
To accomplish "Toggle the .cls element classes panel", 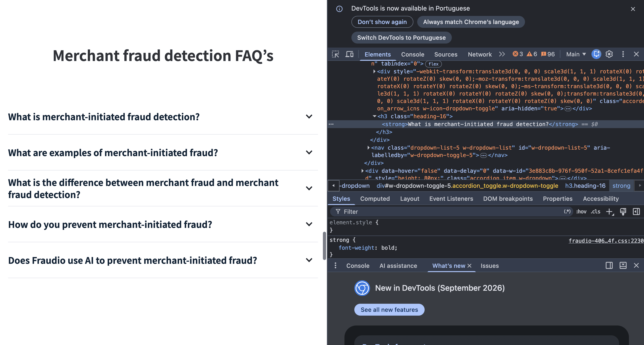I will point(595,212).
